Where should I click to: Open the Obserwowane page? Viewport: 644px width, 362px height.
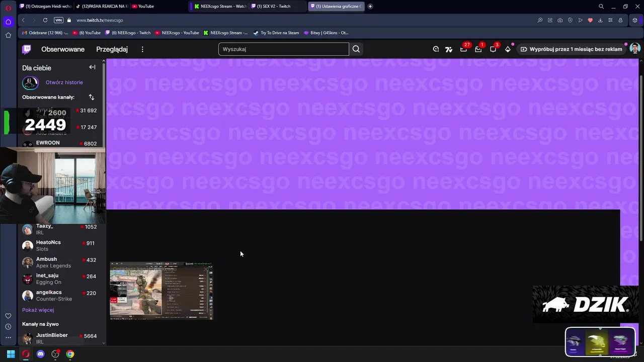coord(63,49)
